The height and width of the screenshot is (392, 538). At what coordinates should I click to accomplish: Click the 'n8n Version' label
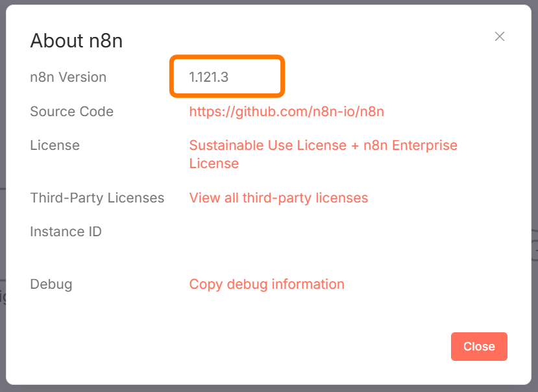coord(68,77)
